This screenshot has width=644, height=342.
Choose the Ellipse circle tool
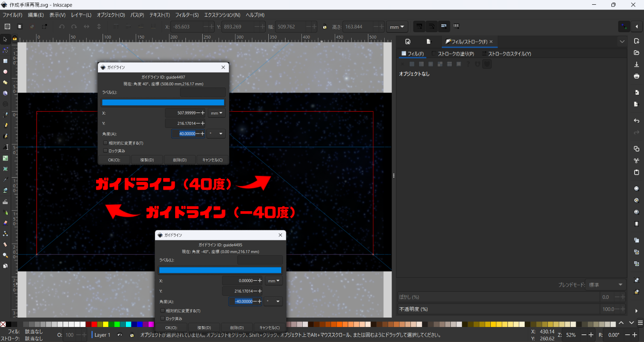[x=5, y=72]
